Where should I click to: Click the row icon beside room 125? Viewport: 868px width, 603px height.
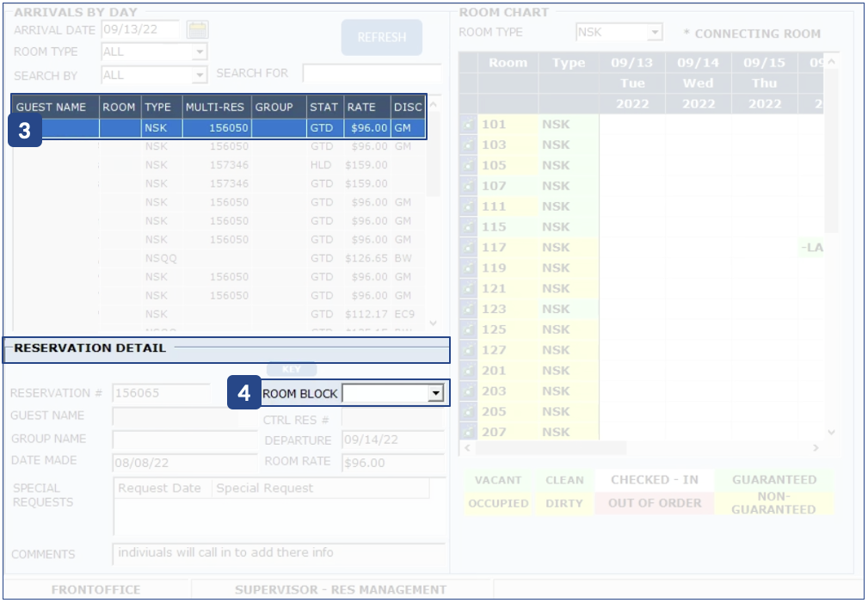pos(468,330)
